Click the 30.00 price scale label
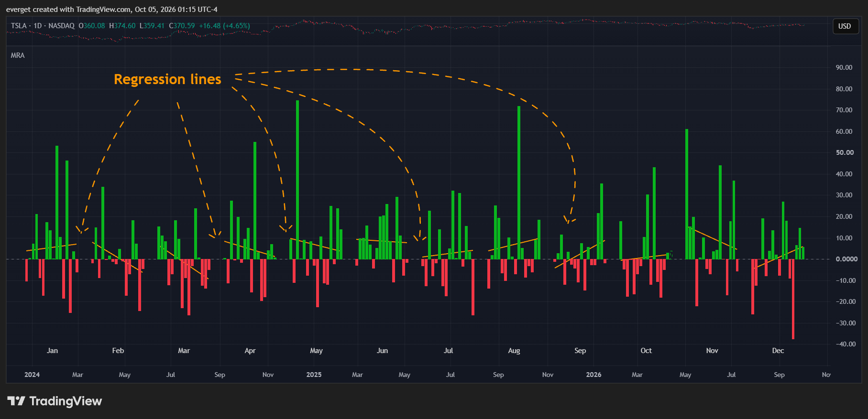This screenshot has width=868, height=419. (844, 195)
